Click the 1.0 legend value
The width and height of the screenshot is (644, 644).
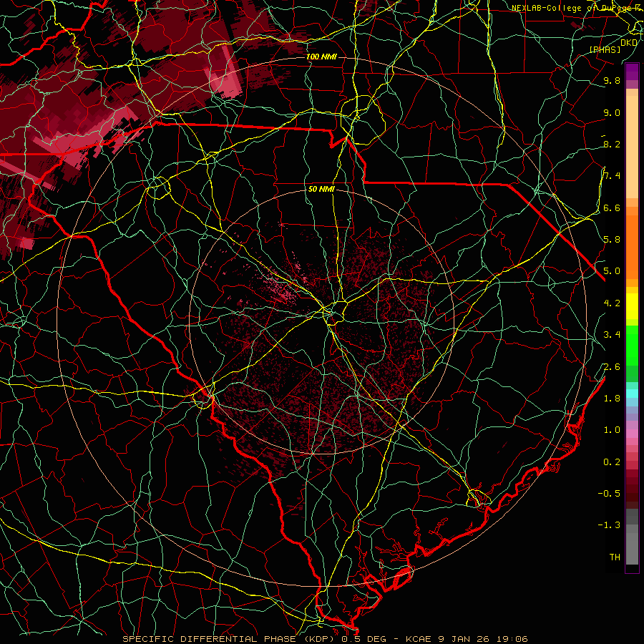tap(612, 429)
